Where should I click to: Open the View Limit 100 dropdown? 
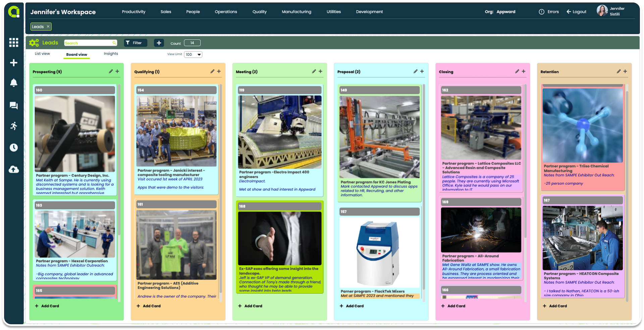pos(193,54)
